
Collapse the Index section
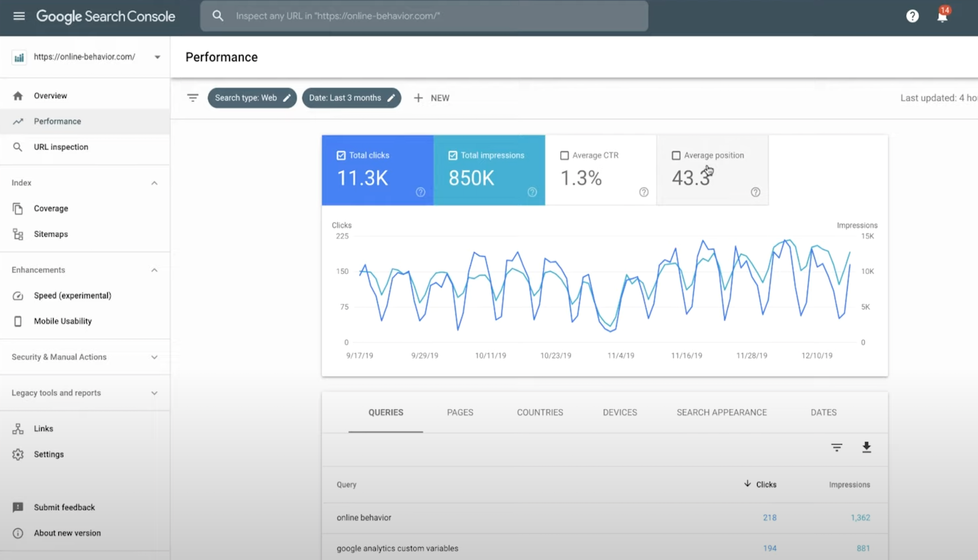[x=154, y=183]
